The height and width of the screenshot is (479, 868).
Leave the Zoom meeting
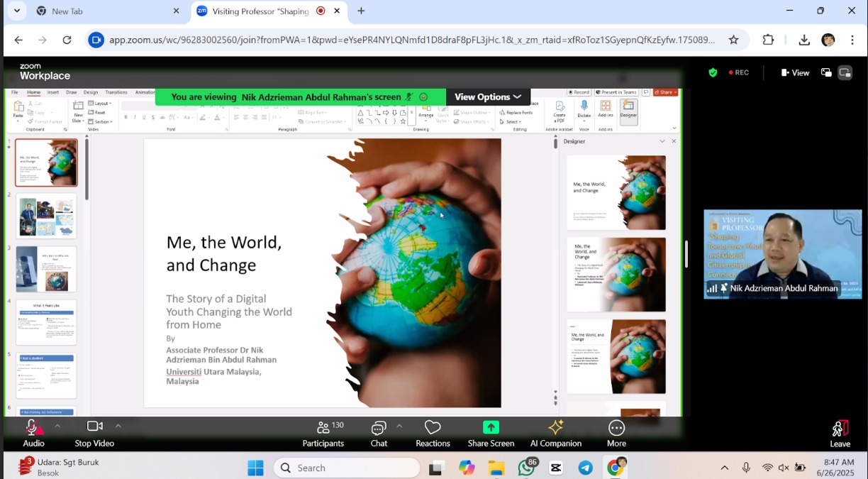pos(840,433)
